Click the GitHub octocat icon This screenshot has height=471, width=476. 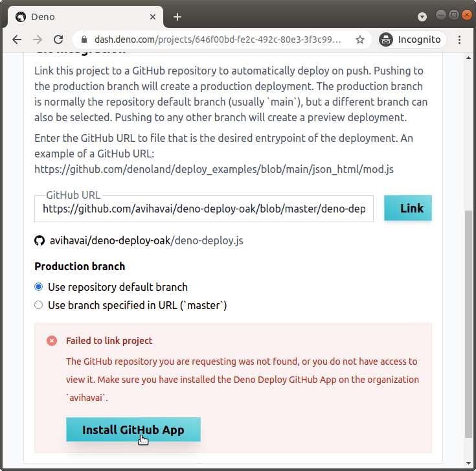click(40, 240)
